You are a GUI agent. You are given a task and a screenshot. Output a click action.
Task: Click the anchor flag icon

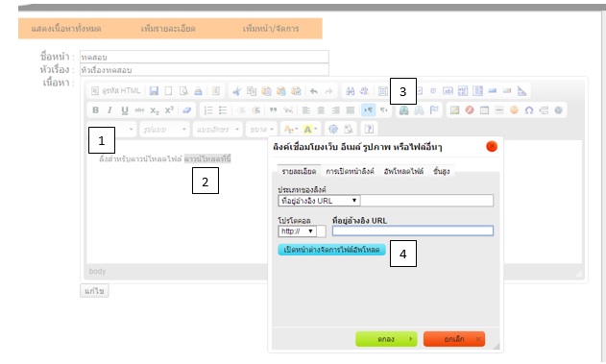coord(434,110)
